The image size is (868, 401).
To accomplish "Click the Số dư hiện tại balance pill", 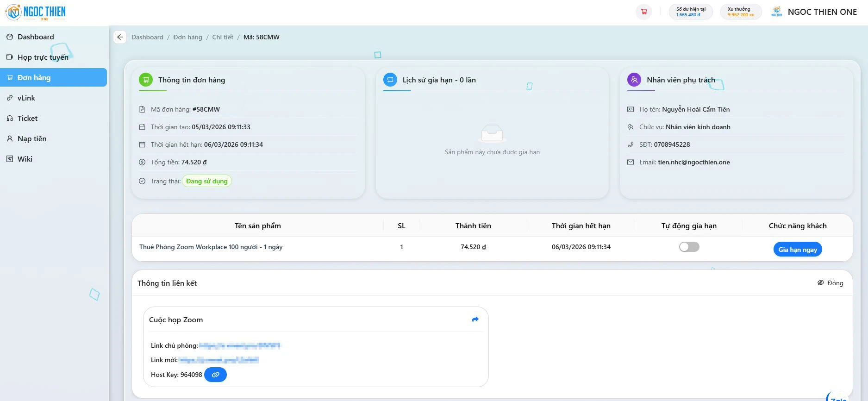I will tap(690, 12).
